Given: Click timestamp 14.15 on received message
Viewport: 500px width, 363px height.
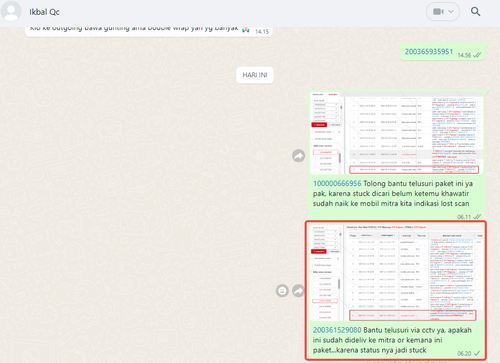Looking at the screenshot, I should coord(262,32).
